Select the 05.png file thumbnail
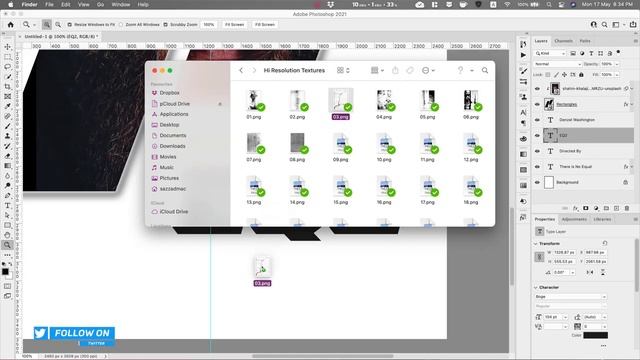640x360 pixels. pos(427,100)
